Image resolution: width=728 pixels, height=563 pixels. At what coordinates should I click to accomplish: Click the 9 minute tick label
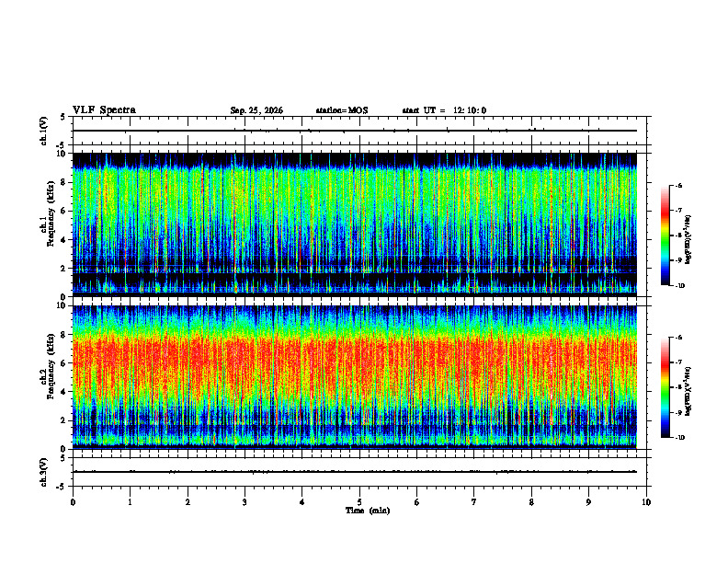pyautogui.click(x=588, y=502)
